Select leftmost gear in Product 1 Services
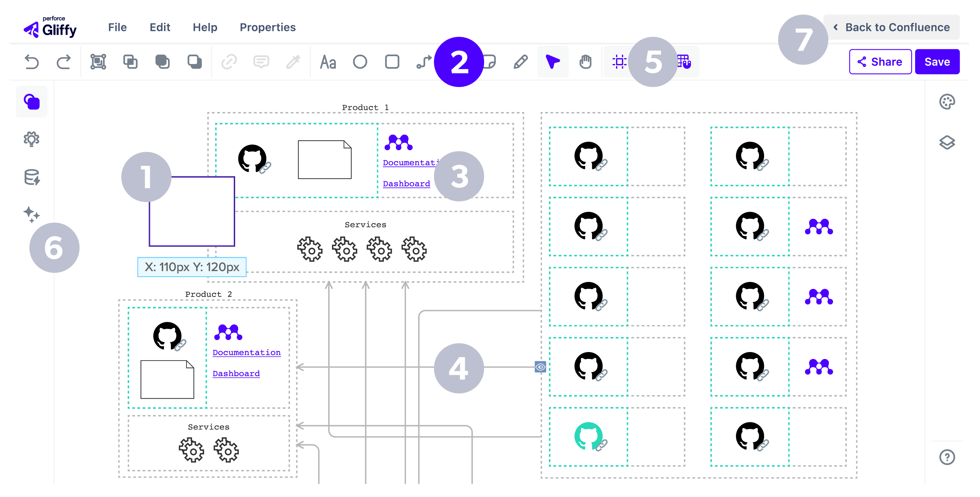 coord(310,249)
